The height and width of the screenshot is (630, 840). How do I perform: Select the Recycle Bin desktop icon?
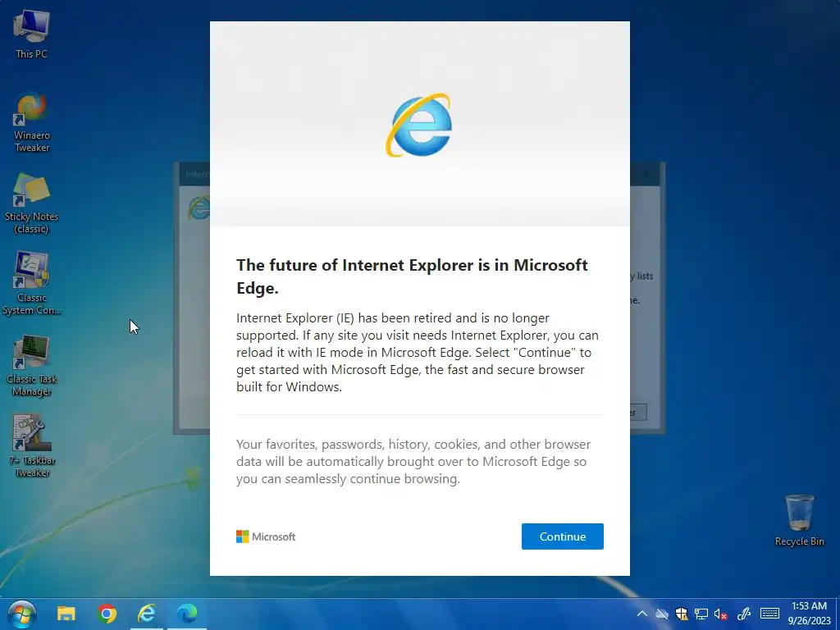tap(799, 520)
